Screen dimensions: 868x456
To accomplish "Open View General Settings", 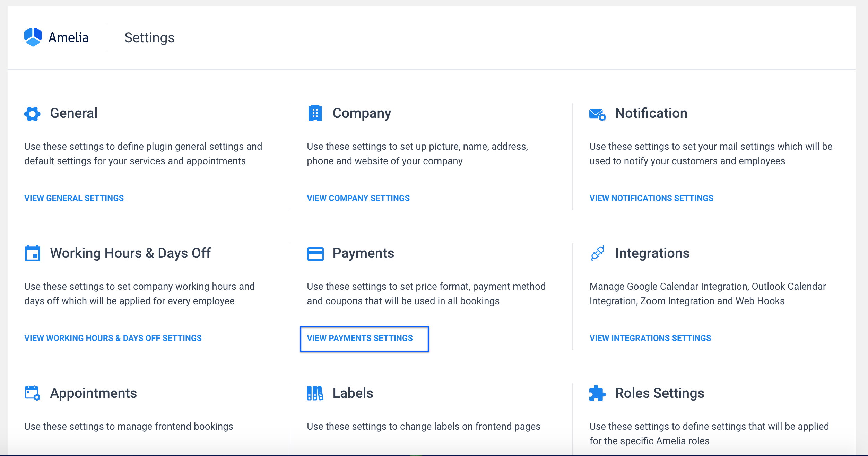I will (73, 198).
